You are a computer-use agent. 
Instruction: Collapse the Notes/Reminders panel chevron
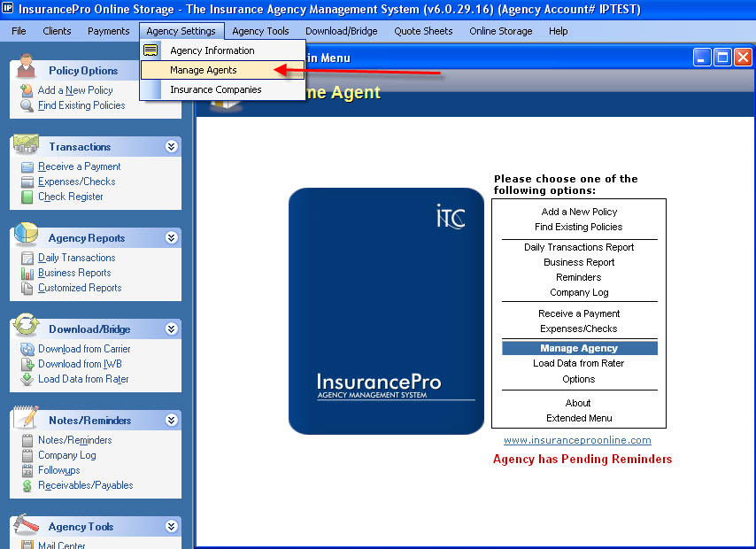tap(171, 420)
